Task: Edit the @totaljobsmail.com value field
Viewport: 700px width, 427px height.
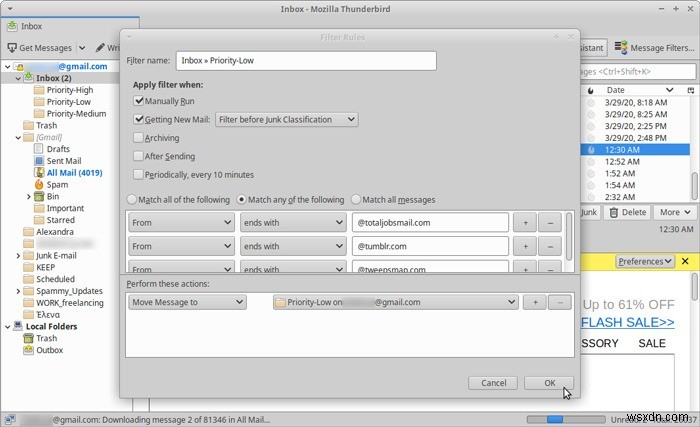Action: pos(430,222)
